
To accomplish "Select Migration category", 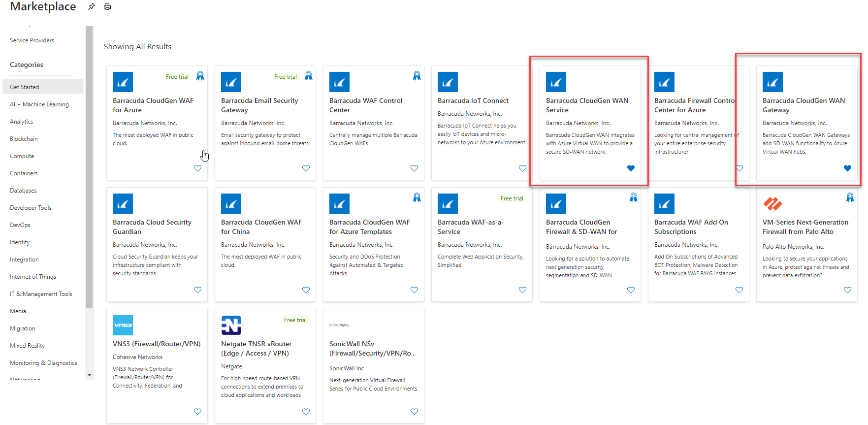I will click(x=23, y=328).
